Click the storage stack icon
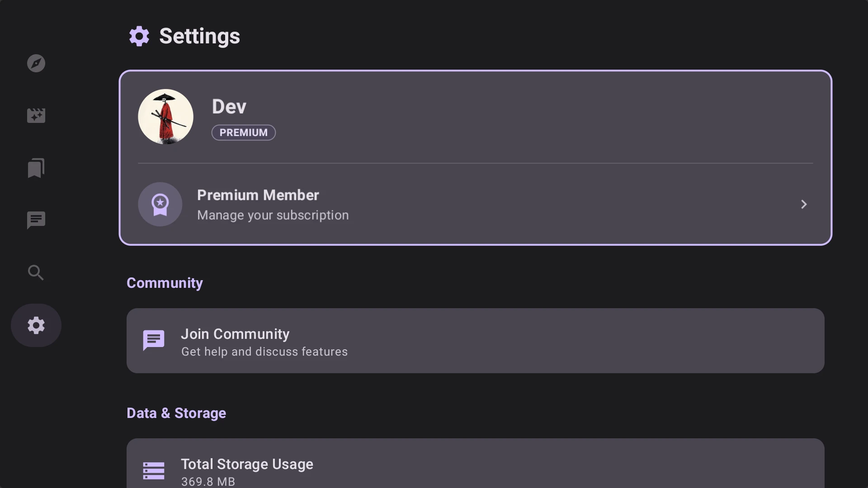Viewport: 868px width, 488px height. [x=154, y=471]
